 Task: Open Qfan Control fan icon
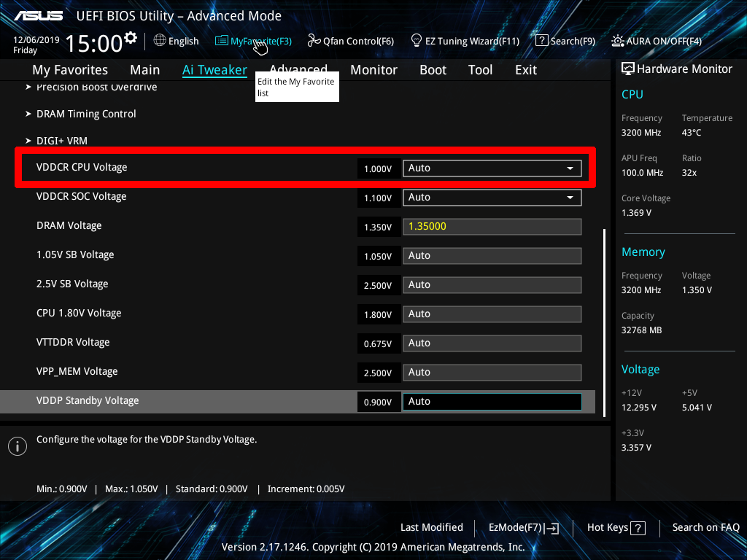tap(314, 41)
